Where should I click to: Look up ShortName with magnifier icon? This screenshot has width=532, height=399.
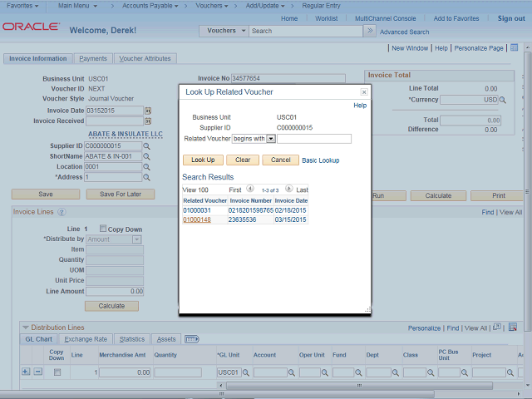tap(146, 156)
